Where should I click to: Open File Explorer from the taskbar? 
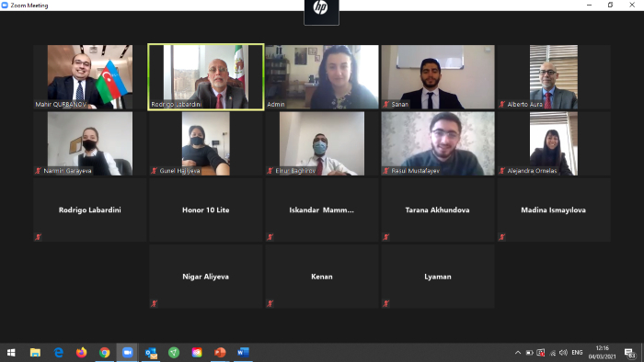(35, 353)
